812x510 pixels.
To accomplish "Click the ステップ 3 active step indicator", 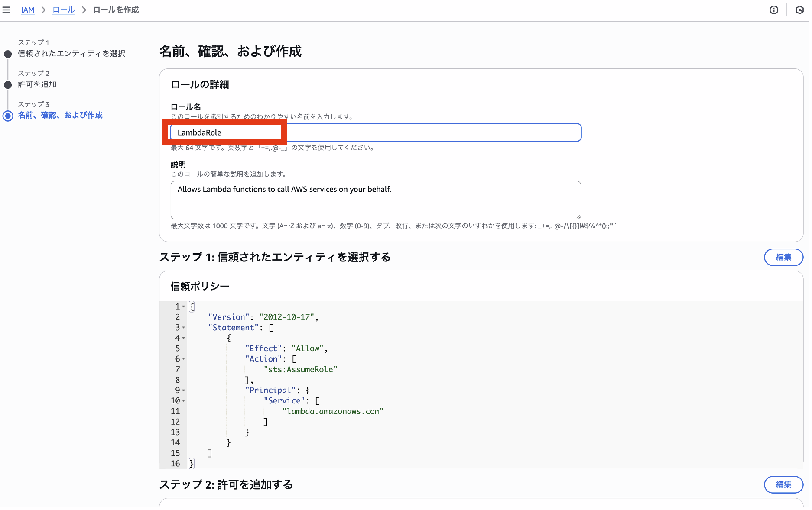I will coord(8,116).
